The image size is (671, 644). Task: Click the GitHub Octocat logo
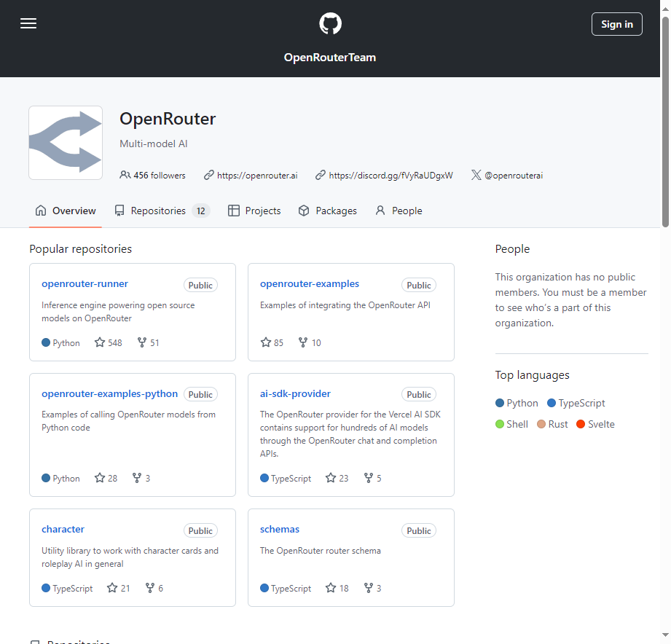click(330, 23)
